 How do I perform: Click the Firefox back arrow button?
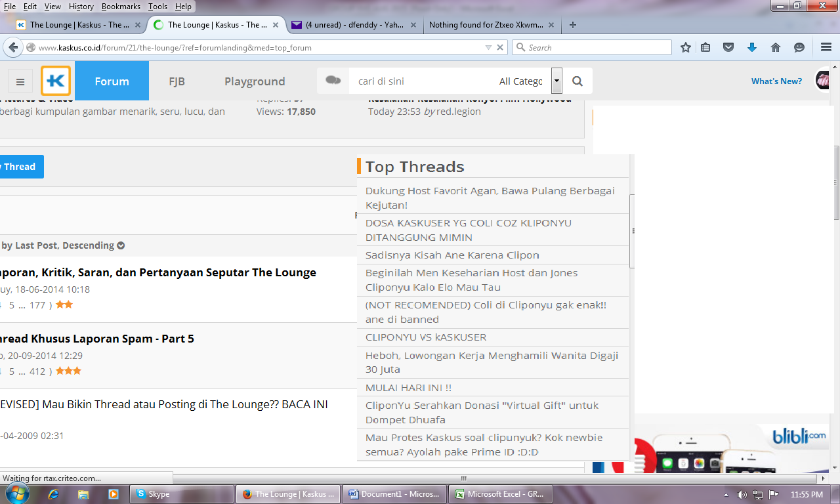13,47
